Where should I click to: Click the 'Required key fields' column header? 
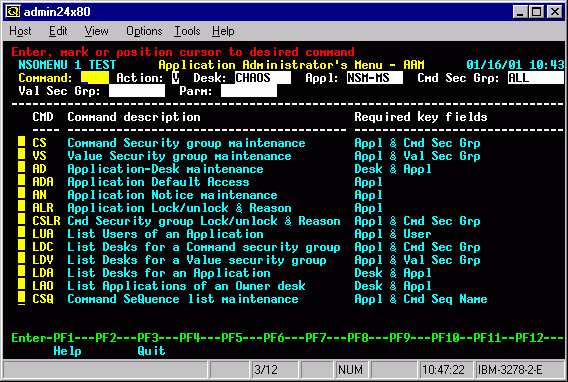421,117
